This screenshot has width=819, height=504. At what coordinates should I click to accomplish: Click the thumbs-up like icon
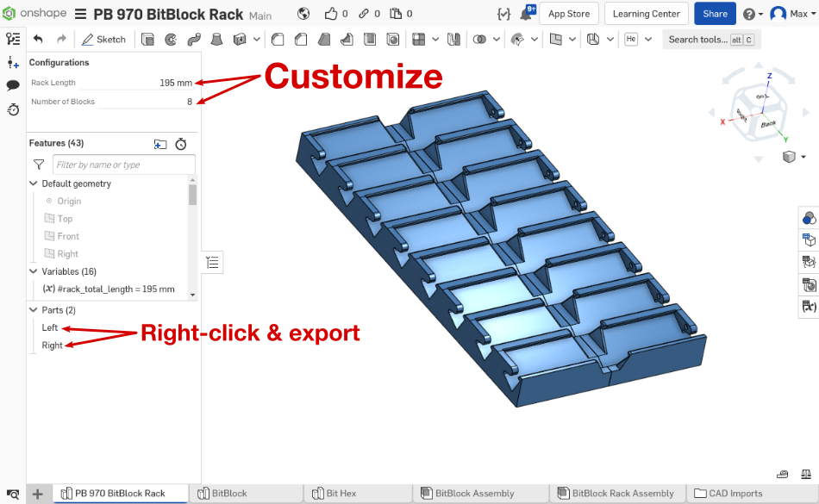tap(331, 14)
